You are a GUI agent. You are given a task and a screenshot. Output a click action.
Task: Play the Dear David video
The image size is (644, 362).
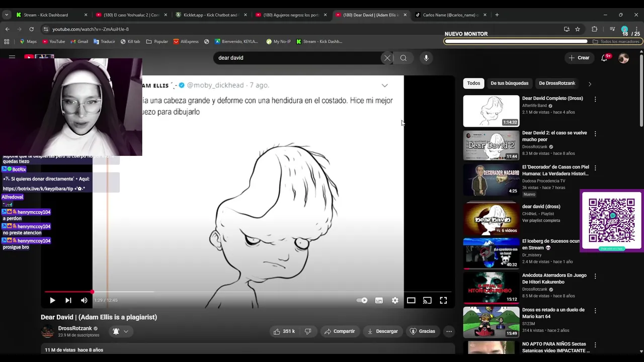pyautogui.click(x=52, y=300)
